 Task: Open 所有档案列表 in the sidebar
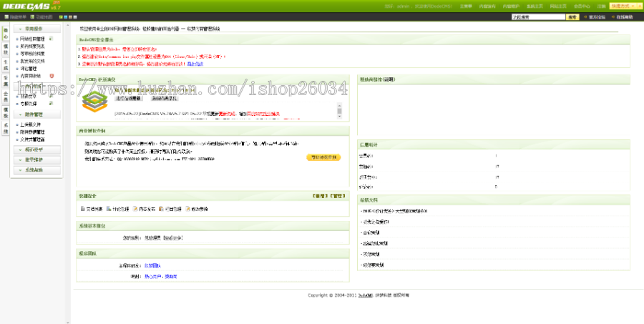pos(32,46)
